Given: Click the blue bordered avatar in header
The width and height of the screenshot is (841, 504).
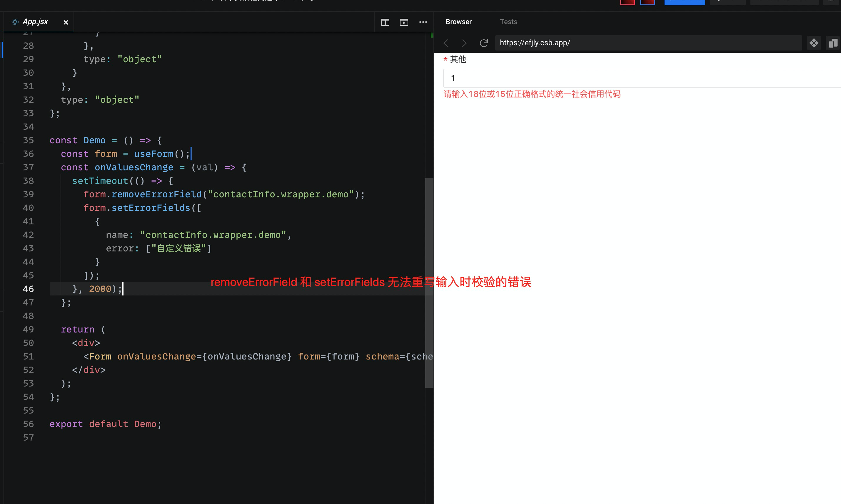Looking at the screenshot, I should pyautogui.click(x=648, y=2).
